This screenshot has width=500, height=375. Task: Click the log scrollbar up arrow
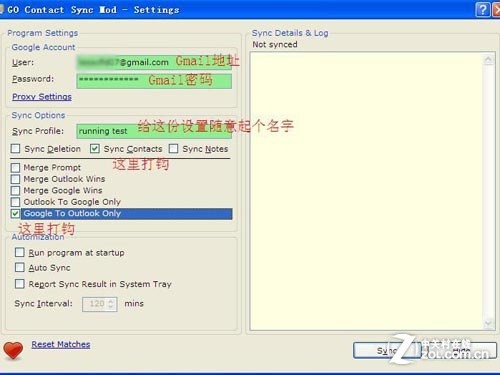click(488, 60)
